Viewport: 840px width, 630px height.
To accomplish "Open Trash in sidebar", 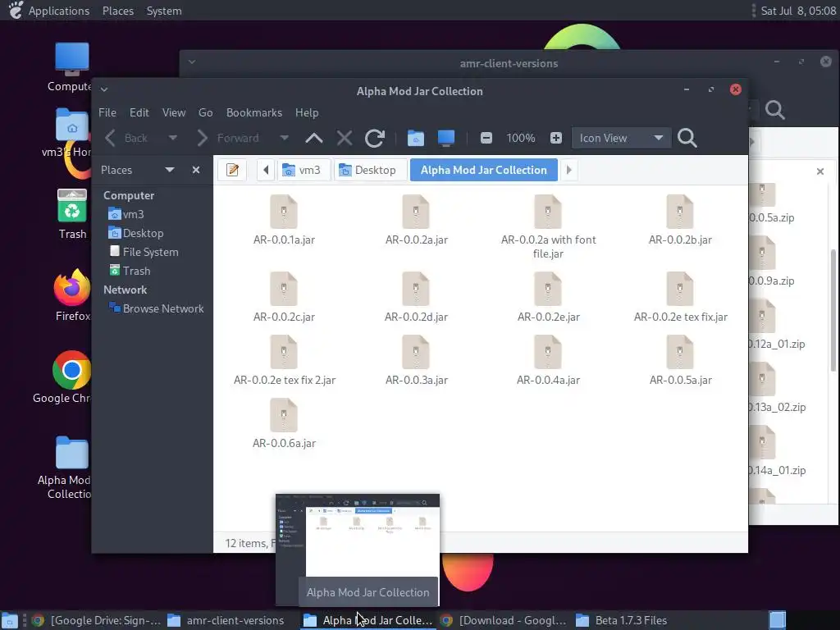I will tap(130, 271).
